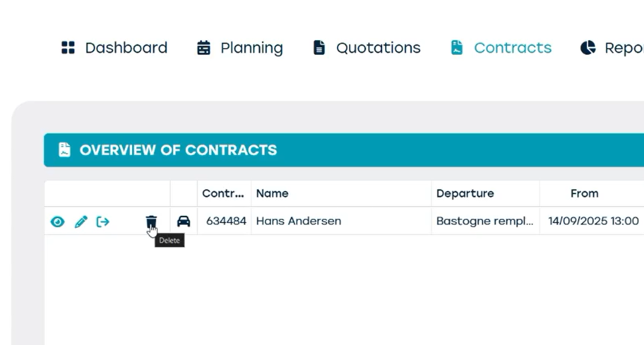Viewport: 644px width, 345px height.
Task: Delete the contract using the trash icon
Action: (x=151, y=222)
